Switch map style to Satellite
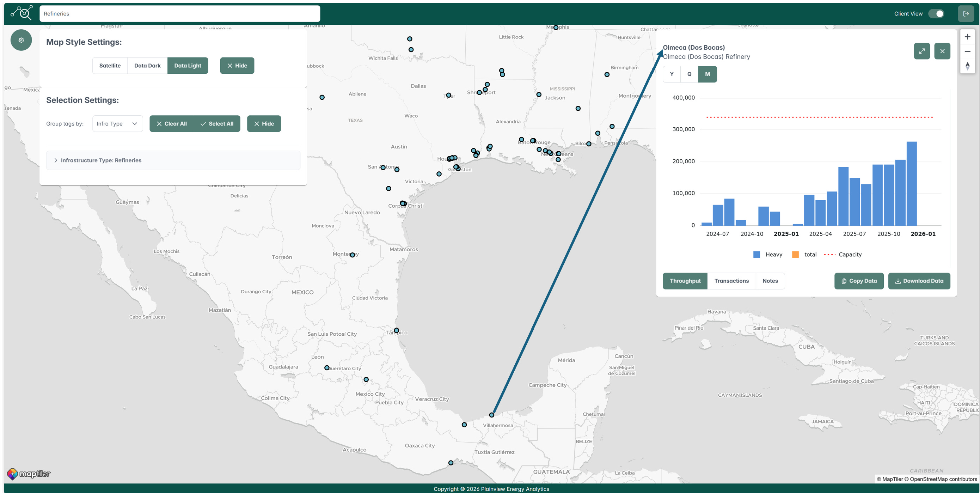Viewport: 980px width, 494px height. (x=110, y=66)
